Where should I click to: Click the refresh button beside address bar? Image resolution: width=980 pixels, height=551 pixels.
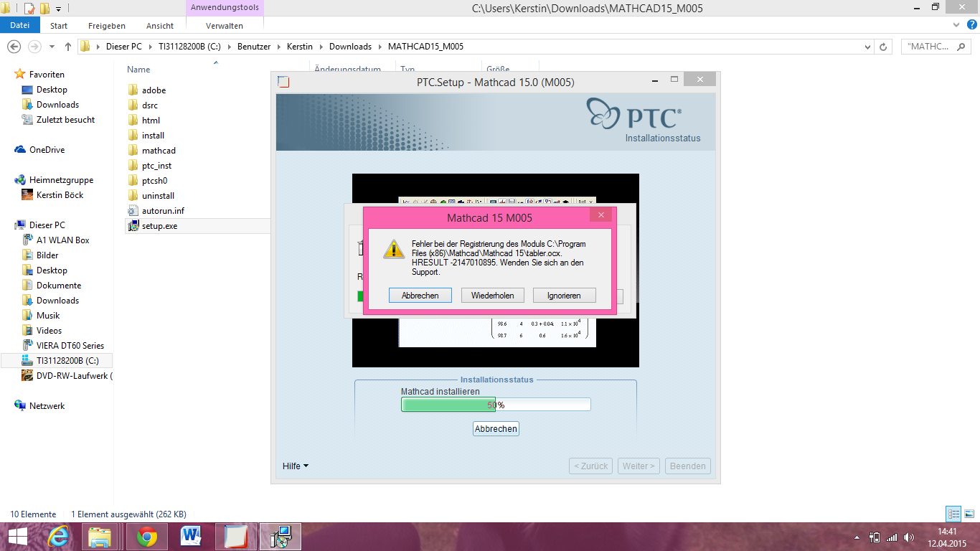tap(885, 47)
